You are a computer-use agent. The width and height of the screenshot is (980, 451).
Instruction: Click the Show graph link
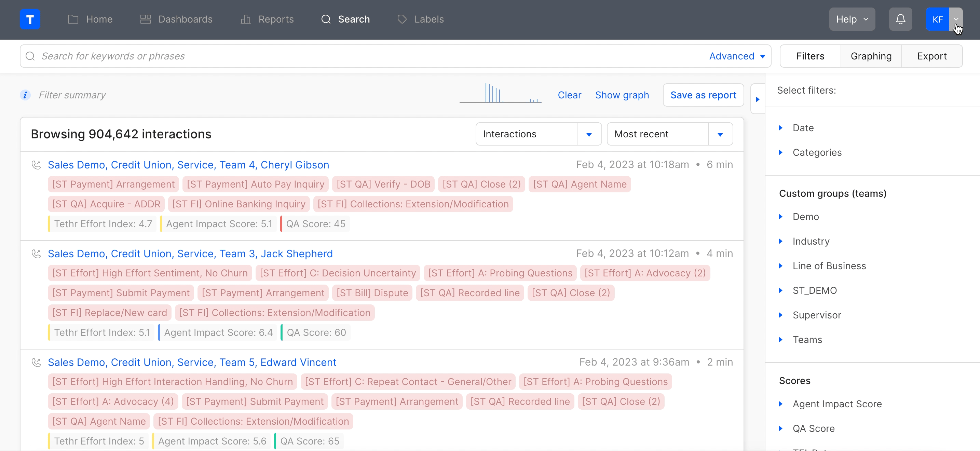pyautogui.click(x=622, y=95)
